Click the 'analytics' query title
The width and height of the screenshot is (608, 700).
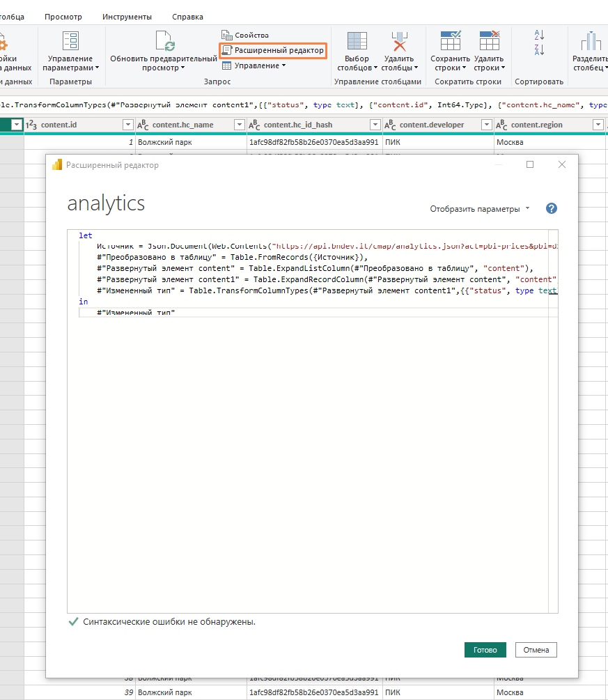pyautogui.click(x=106, y=203)
